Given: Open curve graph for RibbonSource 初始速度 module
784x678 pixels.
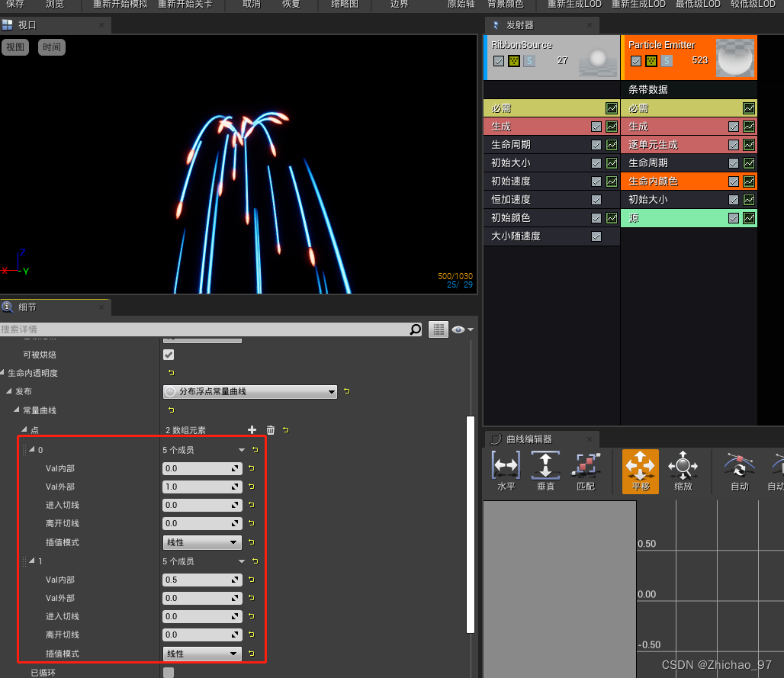Looking at the screenshot, I should (612, 181).
